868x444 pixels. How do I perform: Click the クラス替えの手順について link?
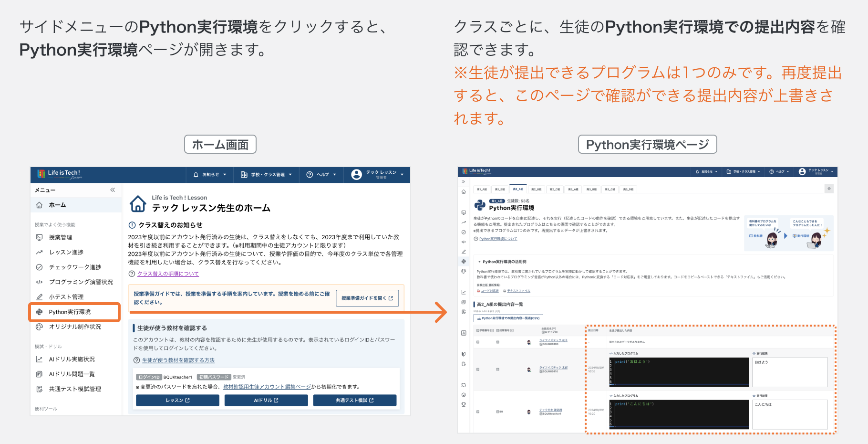click(x=168, y=274)
